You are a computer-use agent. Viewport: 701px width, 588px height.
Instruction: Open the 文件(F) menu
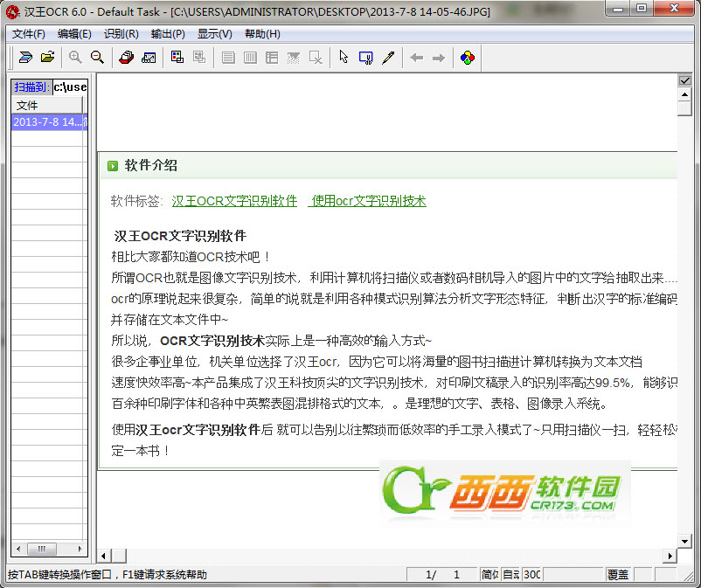pos(28,34)
